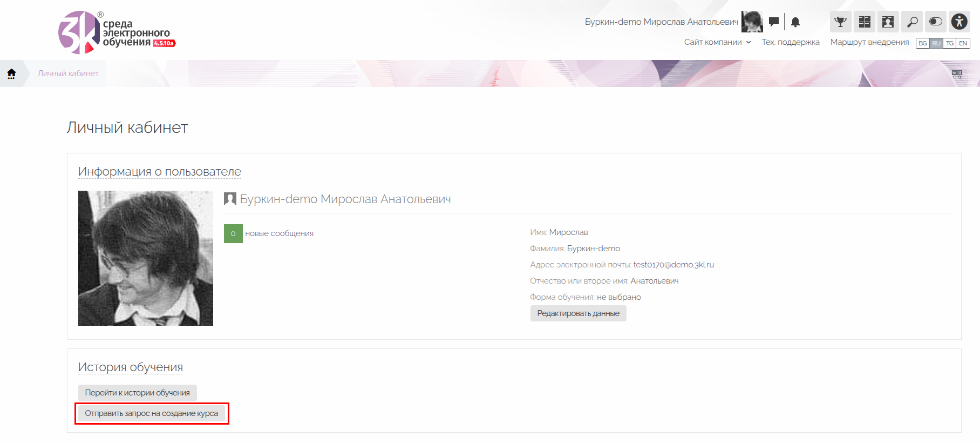Open the Тех. поддержка menu item
The image size is (980, 443).
click(790, 42)
